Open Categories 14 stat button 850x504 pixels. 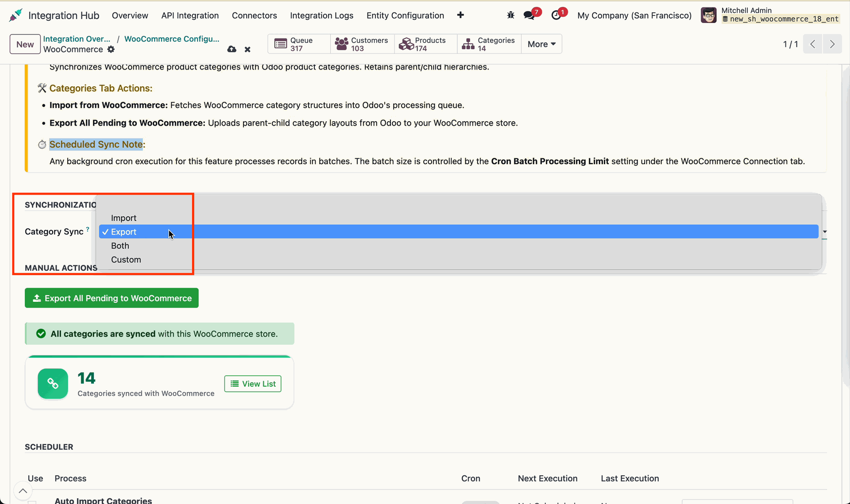tap(489, 44)
